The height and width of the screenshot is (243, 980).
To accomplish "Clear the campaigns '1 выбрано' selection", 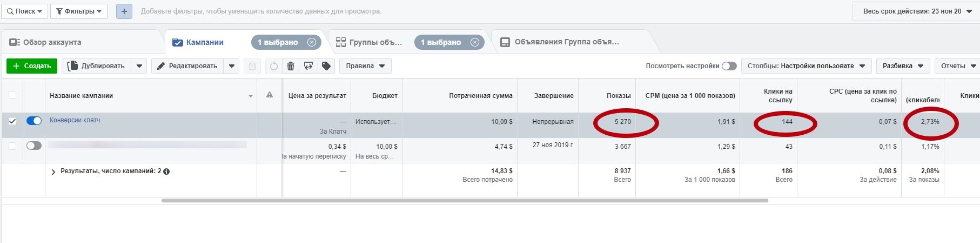I will click(x=312, y=42).
